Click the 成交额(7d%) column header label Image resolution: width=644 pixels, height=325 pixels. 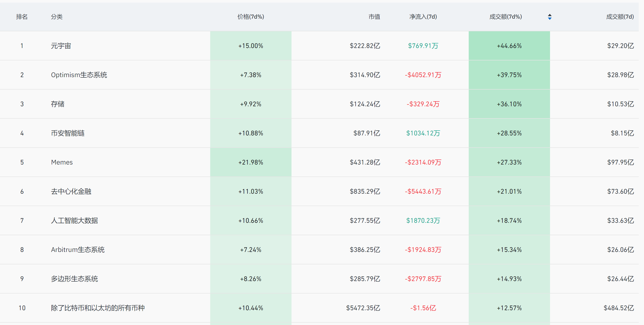tap(506, 17)
